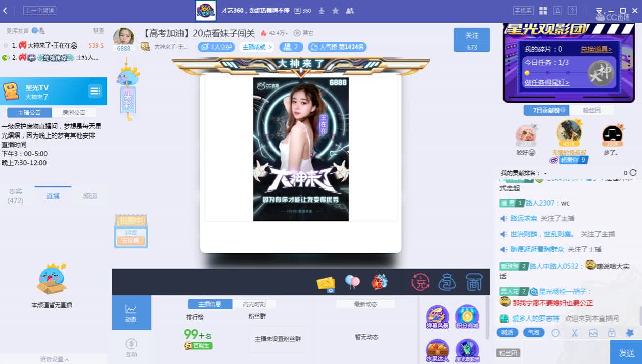This screenshot has width=642, height=364.
Task: Open the 星光TV list menu icon
Action: pos(95,91)
